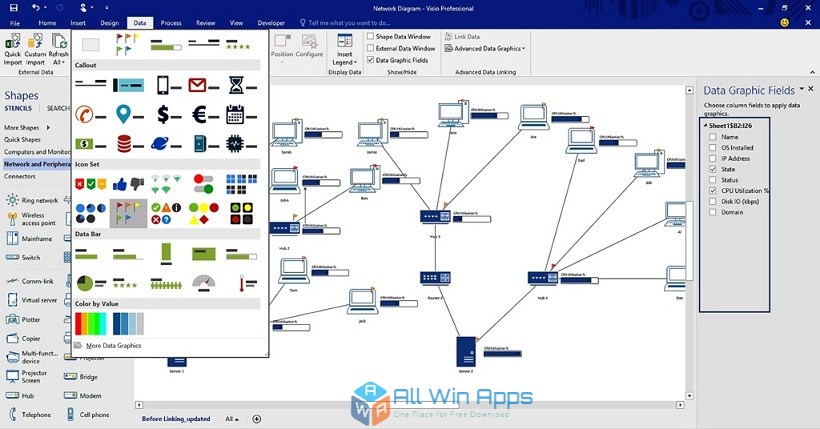Switch to the Insert ribbon tab

(78, 23)
